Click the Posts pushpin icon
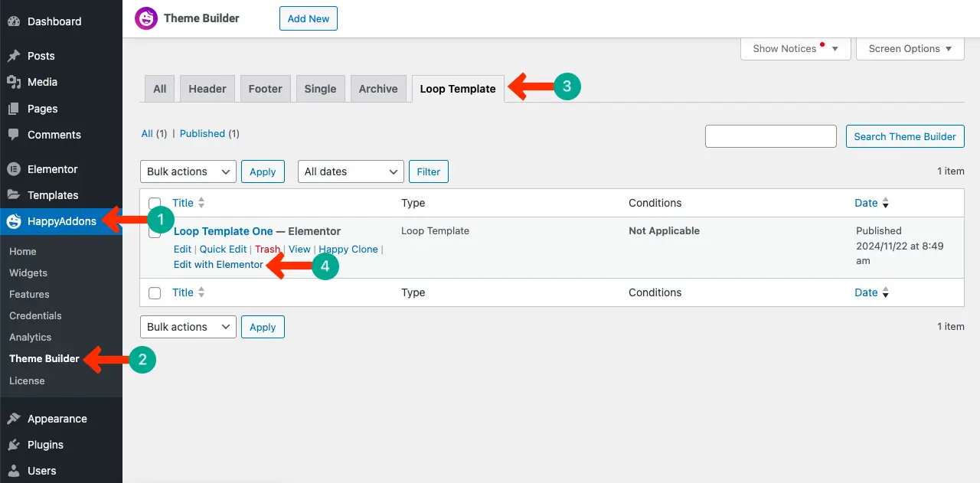Viewport: 980px width, 483px height. pyautogui.click(x=14, y=56)
